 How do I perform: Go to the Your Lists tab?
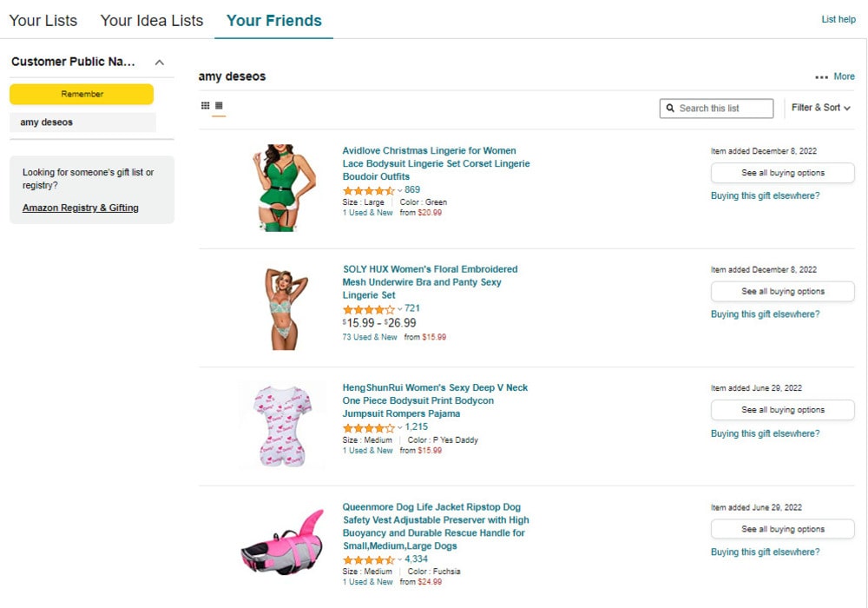click(43, 21)
